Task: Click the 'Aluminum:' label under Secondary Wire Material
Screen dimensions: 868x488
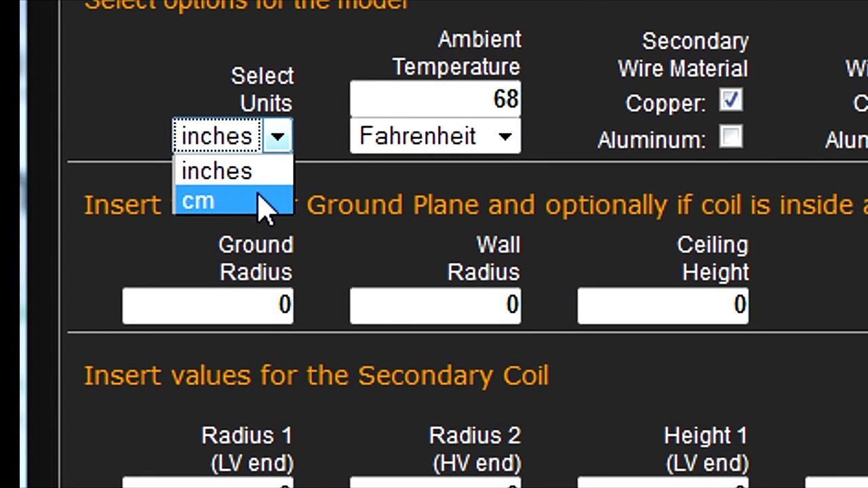Action: pos(651,140)
